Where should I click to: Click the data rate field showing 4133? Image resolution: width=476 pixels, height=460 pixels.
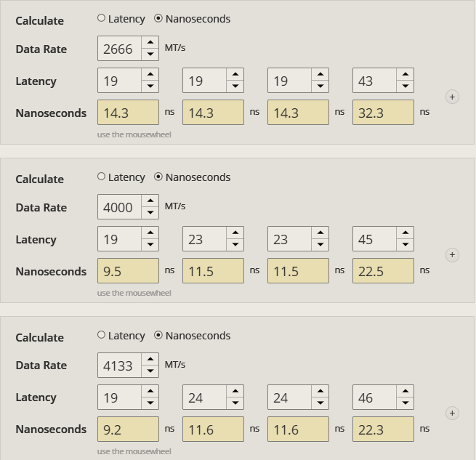tap(119, 366)
